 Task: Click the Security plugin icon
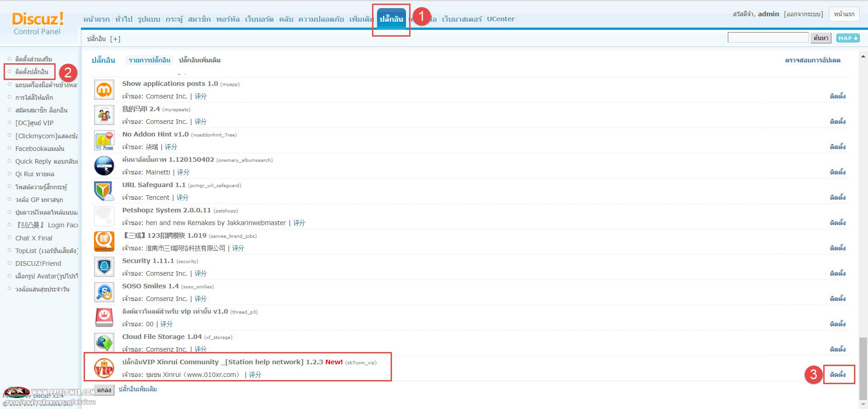coord(104,267)
